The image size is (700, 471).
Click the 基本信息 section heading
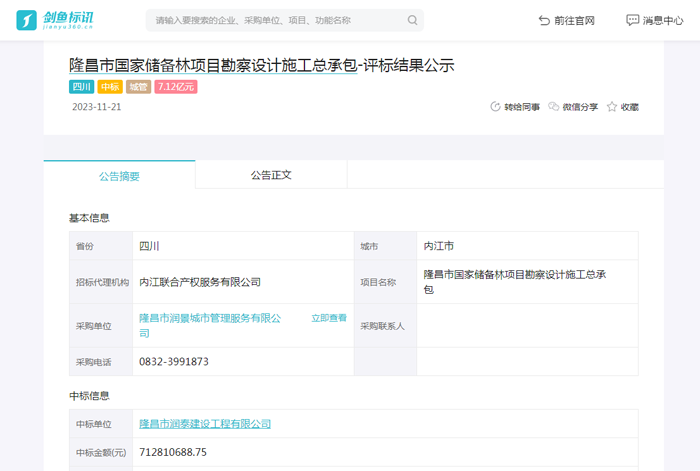click(89, 218)
